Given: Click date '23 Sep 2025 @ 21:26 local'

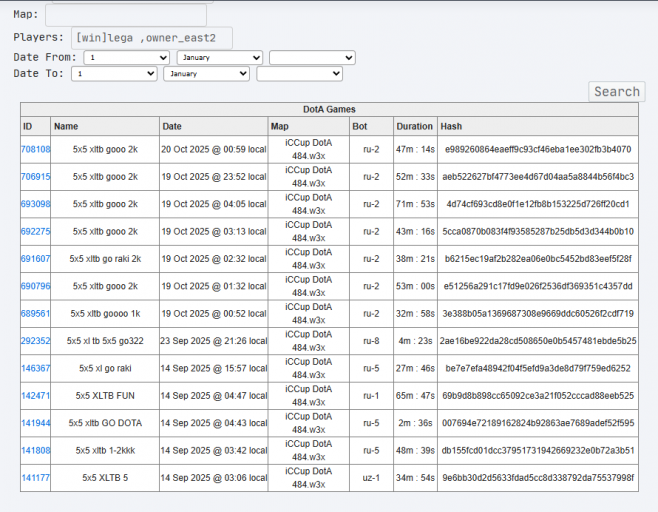Looking at the screenshot, I should (214, 341).
